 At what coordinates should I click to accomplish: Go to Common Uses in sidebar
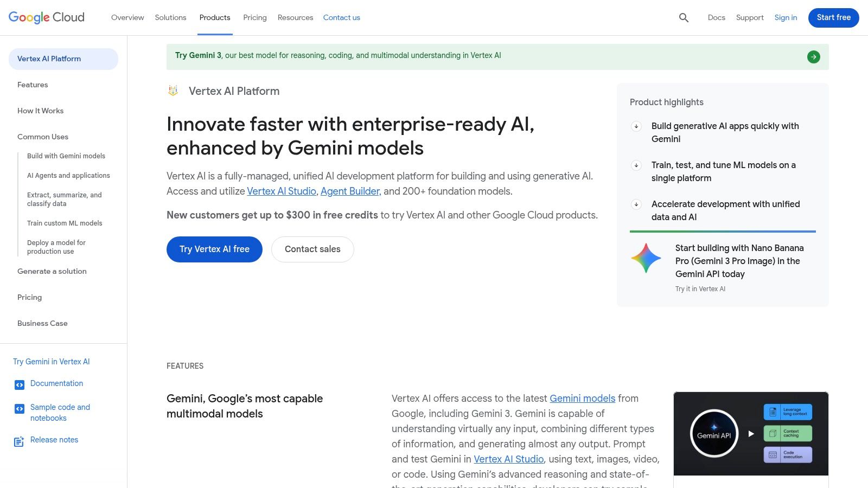coord(43,137)
